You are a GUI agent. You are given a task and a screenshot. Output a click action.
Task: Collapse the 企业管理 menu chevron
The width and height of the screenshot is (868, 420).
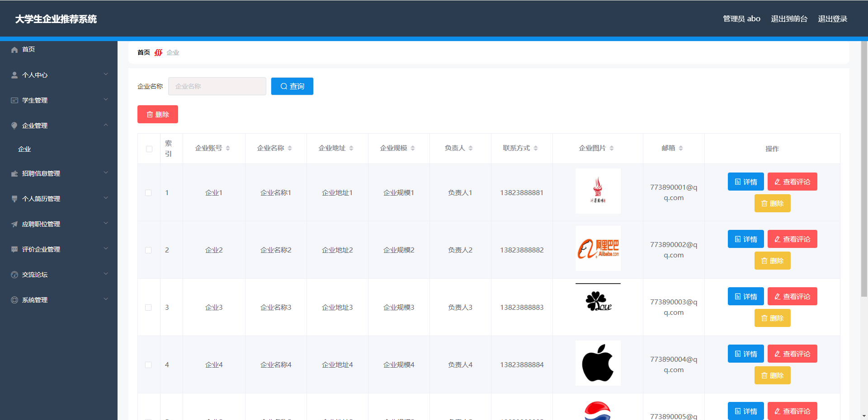pos(106,125)
